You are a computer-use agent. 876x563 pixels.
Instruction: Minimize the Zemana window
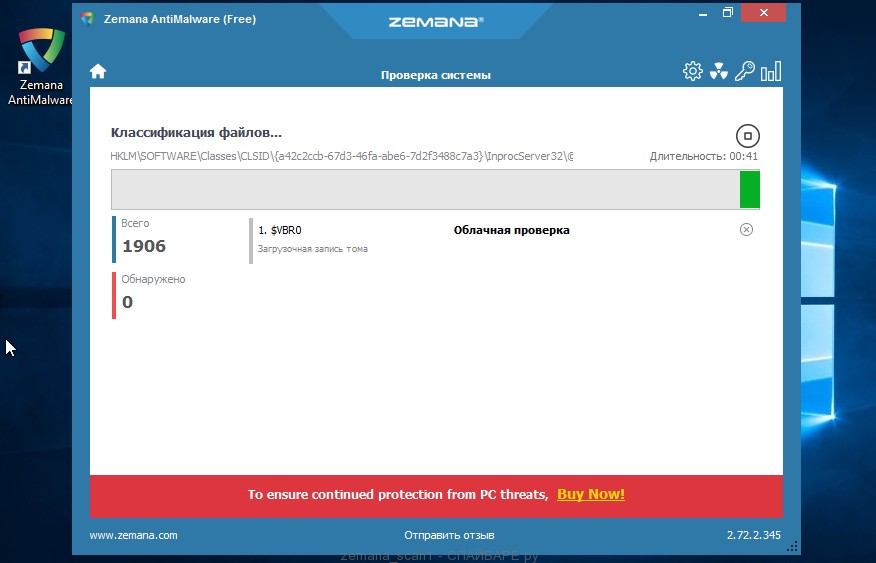tap(703, 13)
